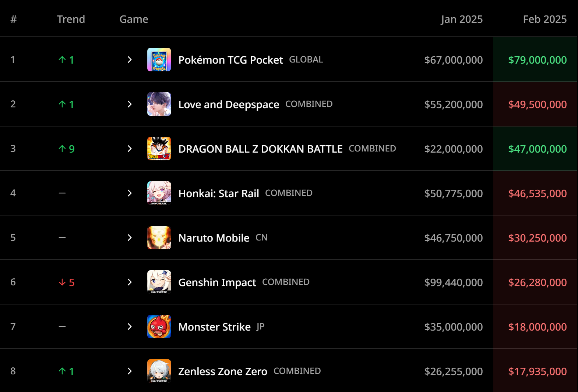Image resolution: width=578 pixels, height=392 pixels.
Task: Open the Dragon Ball Z Dokkan Battle icon
Action: [159, 149]
